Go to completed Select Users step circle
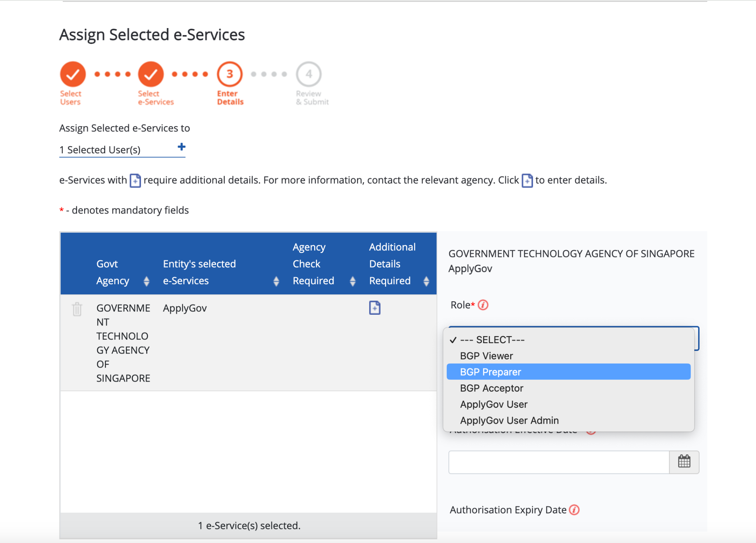Viewport: 756px width, 543px height. pos(73,74)
